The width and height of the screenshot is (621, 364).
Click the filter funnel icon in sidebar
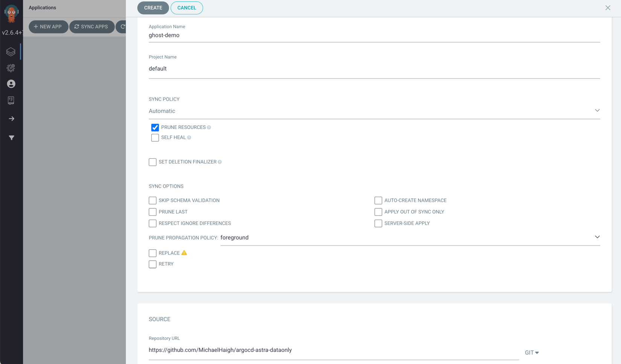tap(12, 138)
